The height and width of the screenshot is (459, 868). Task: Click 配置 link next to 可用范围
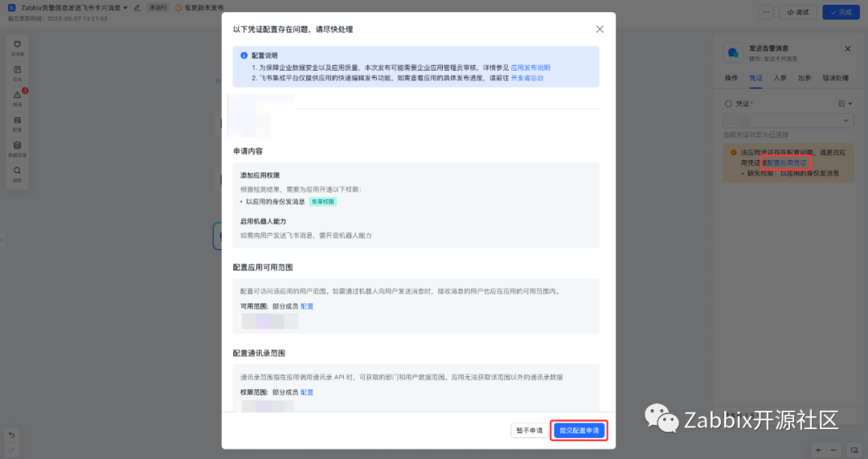[x=307, y=306]
